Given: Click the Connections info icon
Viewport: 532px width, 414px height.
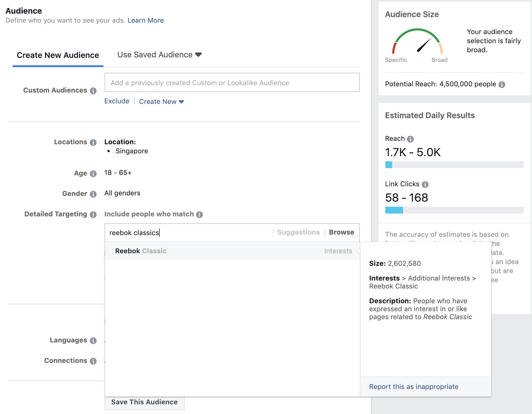Looking at the screenshot, I should pos(93,361).
